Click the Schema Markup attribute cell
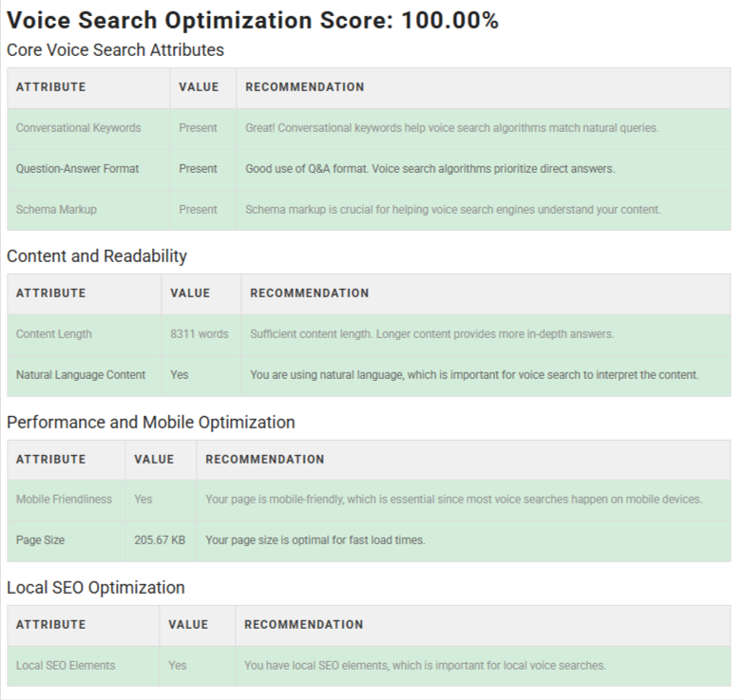Screen dimensions: 744x700 point(56,210)
